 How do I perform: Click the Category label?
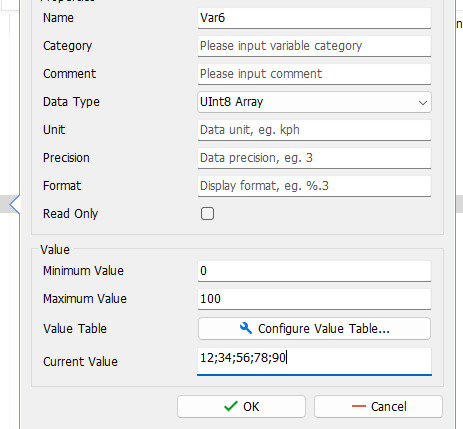pyautogui.click(x=68, y=46)
